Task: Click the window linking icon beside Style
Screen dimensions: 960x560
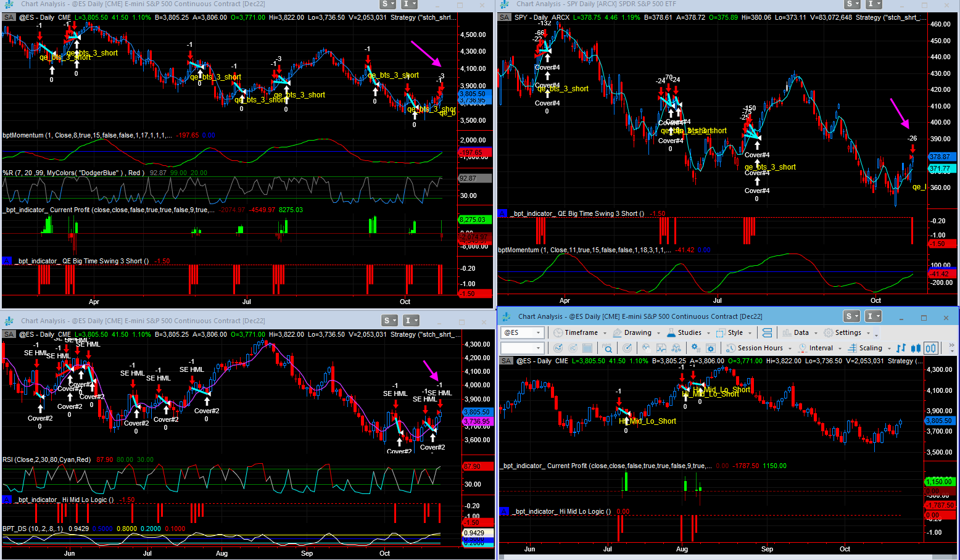Action: click(x=767, y=332)
